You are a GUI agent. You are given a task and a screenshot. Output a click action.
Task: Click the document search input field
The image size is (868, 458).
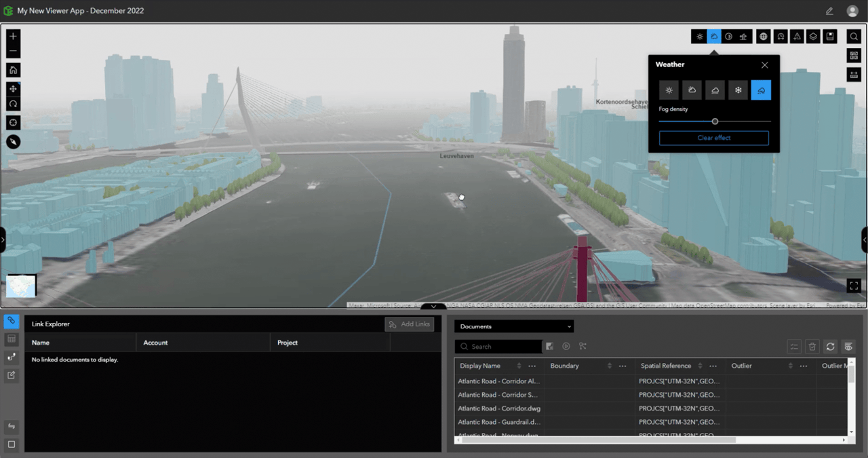[x=502, y=346]
